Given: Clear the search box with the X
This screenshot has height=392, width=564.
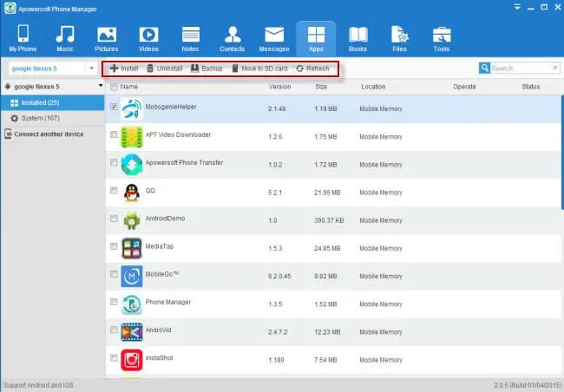Looking at the screenshot, I should tap(555, 68).
